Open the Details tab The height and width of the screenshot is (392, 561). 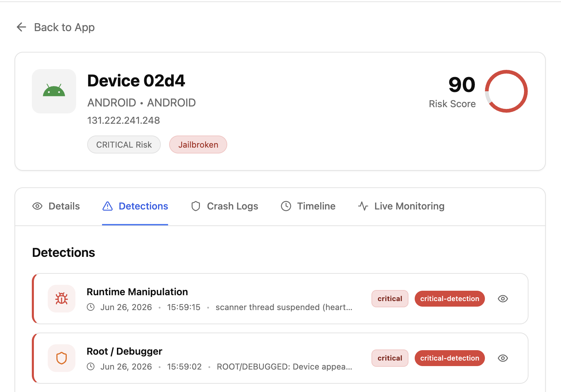tap(56, 206)
